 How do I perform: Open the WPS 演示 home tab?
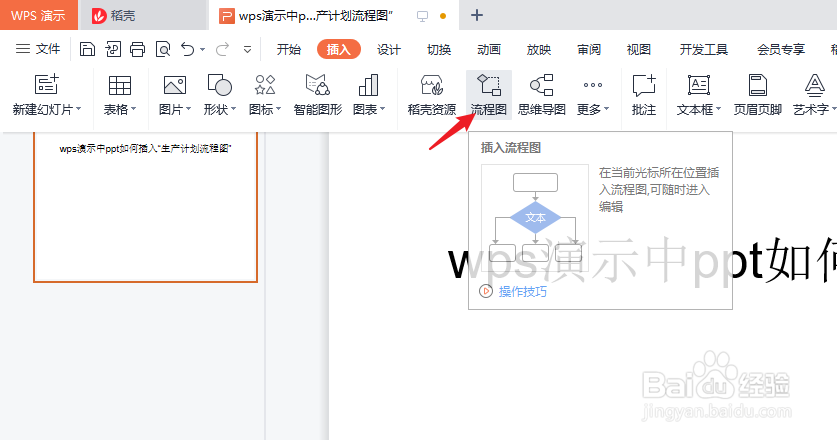[x=38, y=15]
